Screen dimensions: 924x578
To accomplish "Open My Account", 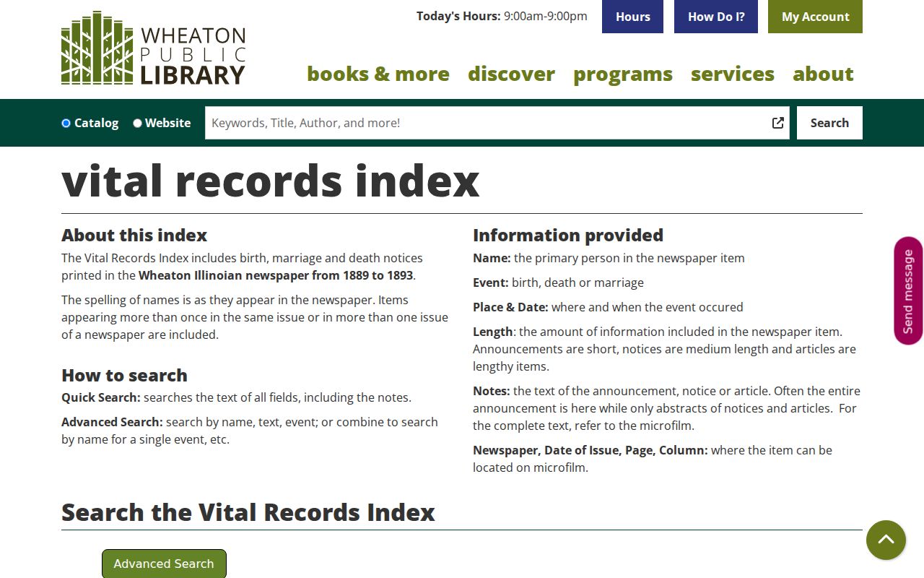I will click(x=815, y=17).
